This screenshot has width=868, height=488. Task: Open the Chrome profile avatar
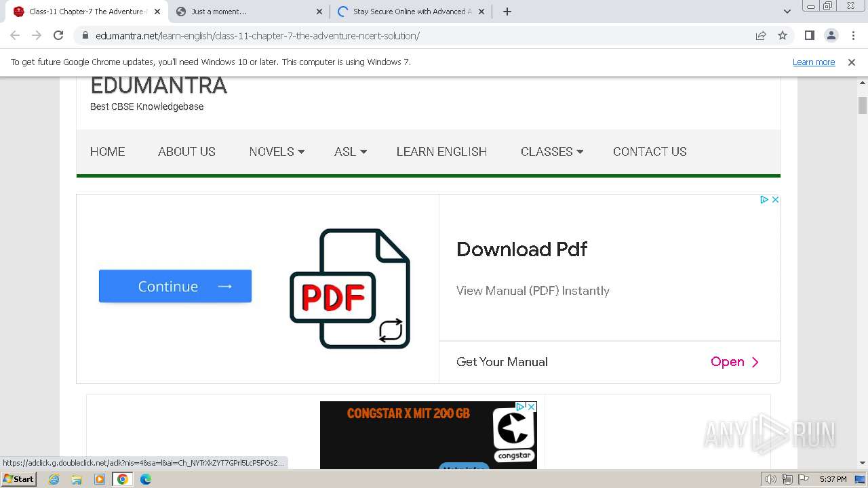(x=831, y=35)
